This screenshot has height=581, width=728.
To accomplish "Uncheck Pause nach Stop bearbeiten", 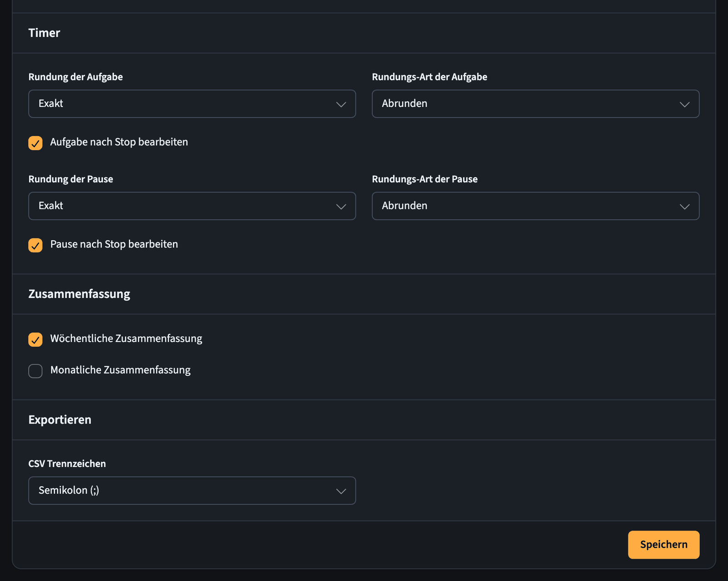I will point(35,245).
